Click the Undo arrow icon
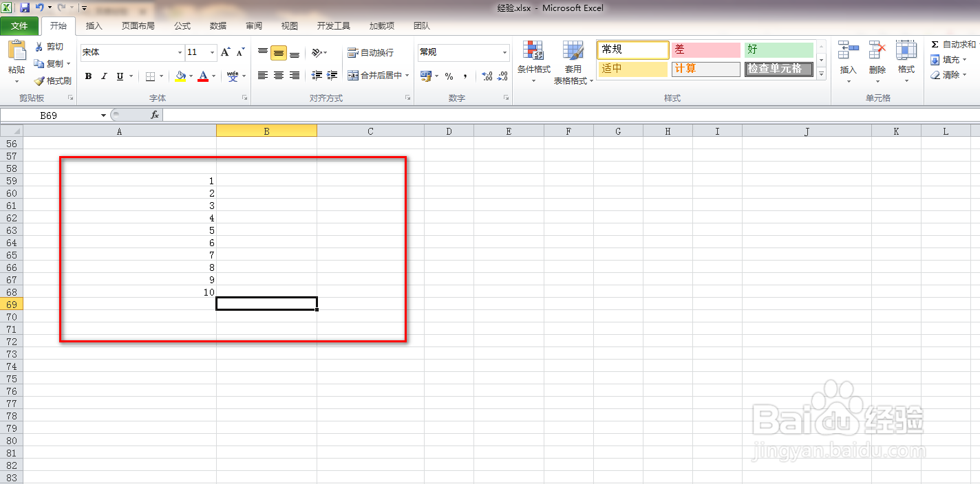 tap(40, 8)
